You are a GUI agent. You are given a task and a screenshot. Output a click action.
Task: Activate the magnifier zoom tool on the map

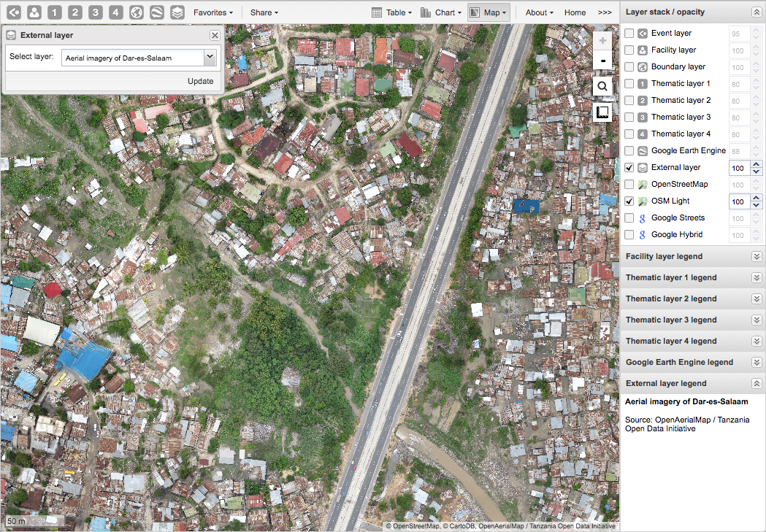click(602, 86)
